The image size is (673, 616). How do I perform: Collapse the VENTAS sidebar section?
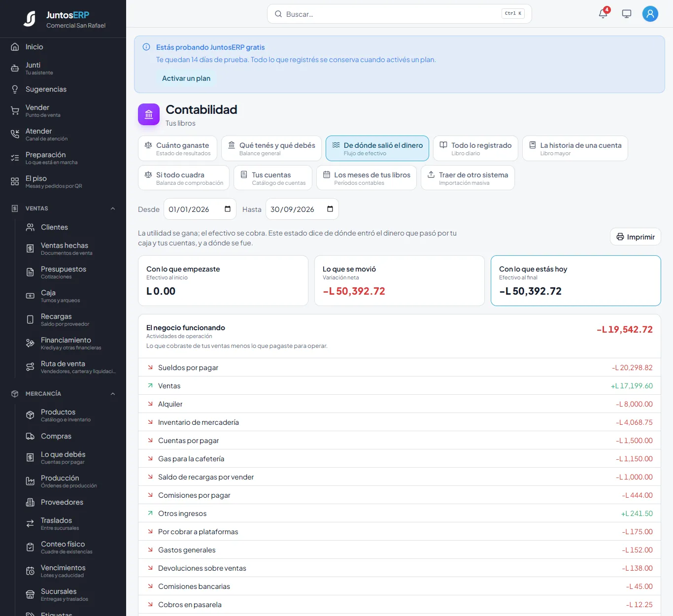pyautogui.click(x=113, y=208)
